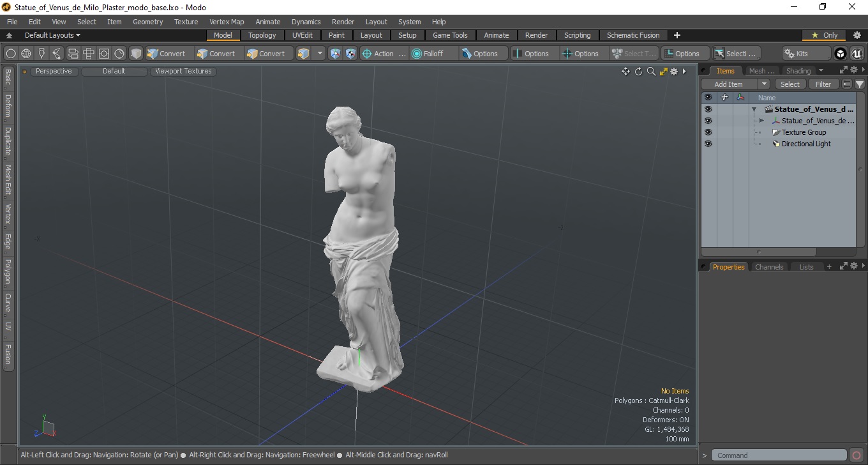The image size is (868, 465).
Task: Toggle the star Only layout button
Action: [824, 35]
